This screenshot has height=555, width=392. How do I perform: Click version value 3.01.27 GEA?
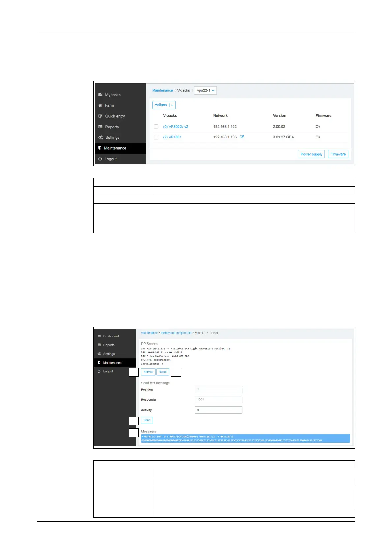[283, 137]
